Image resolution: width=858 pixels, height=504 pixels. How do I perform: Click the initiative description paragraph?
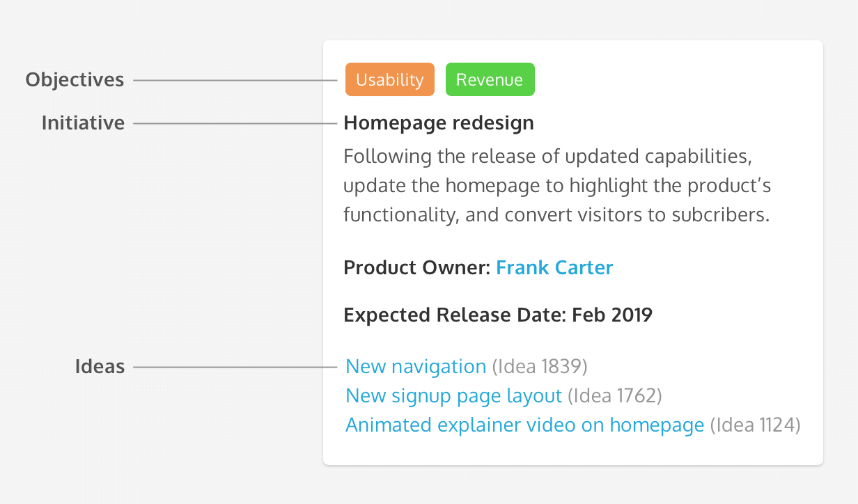557,185
